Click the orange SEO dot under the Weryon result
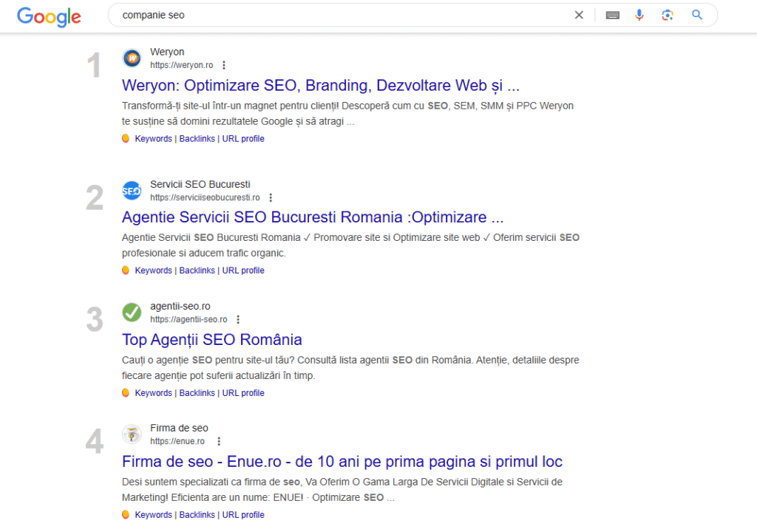This screenshot has width=757, height=532. 125,138
